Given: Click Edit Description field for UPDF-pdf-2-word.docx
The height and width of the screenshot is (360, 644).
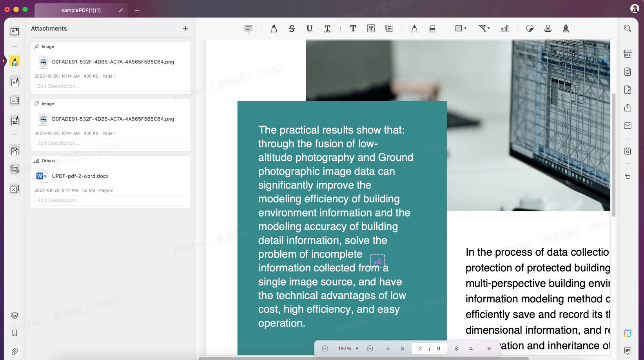Looking at the screenshot, I should [x=111, y=200].
